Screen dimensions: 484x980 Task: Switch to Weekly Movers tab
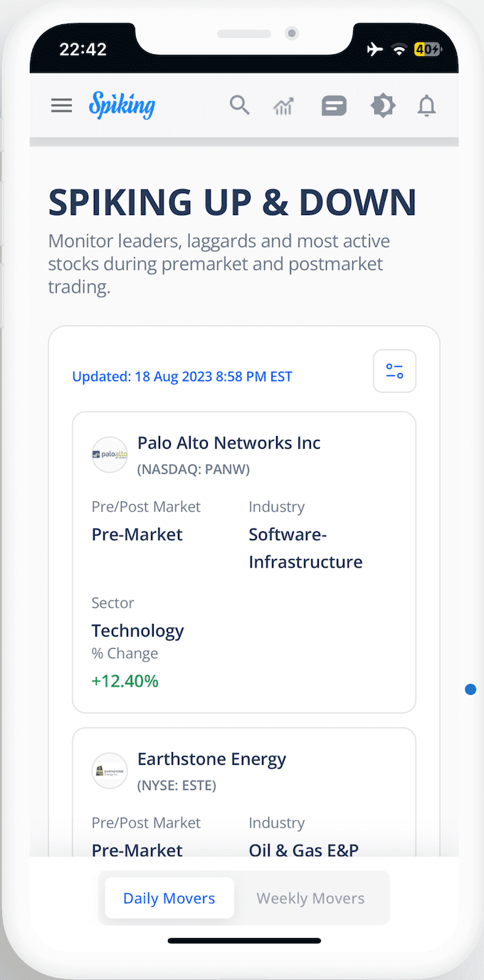(310, 898)
